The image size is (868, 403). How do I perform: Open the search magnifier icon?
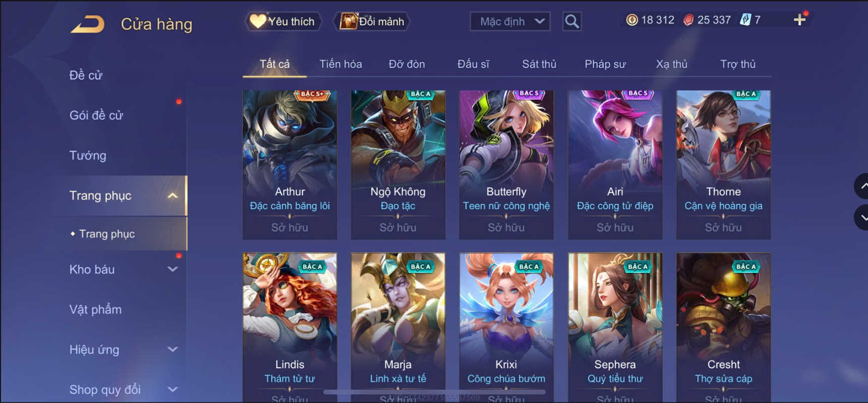click(572, 21)
